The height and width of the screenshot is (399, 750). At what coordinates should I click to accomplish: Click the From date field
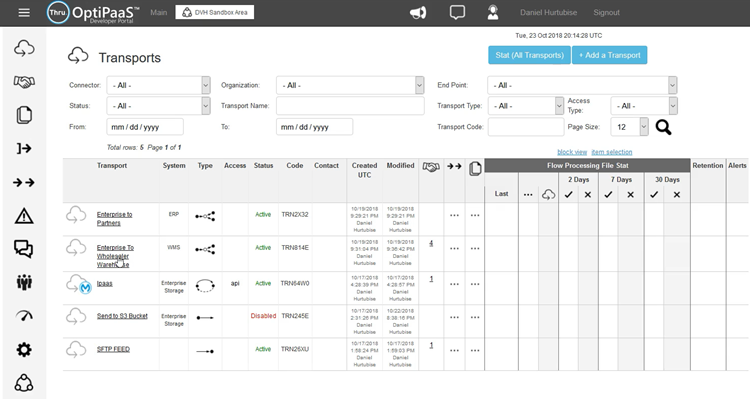145,127
